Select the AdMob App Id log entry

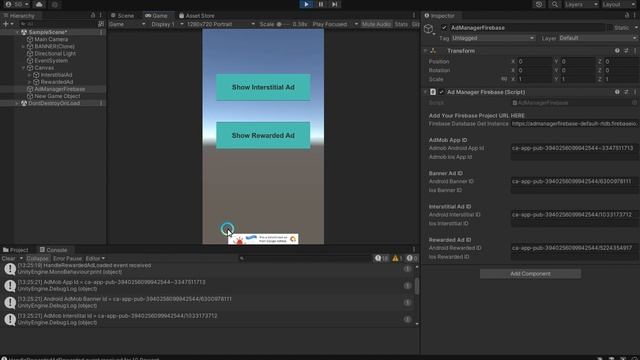pyautogui.click(x=207, y=286)
